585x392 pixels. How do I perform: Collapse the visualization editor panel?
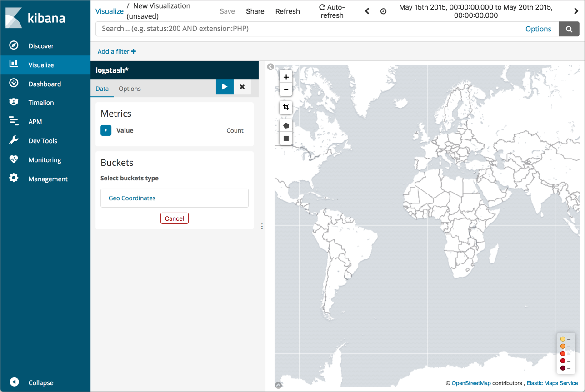[x=270, y=67]
